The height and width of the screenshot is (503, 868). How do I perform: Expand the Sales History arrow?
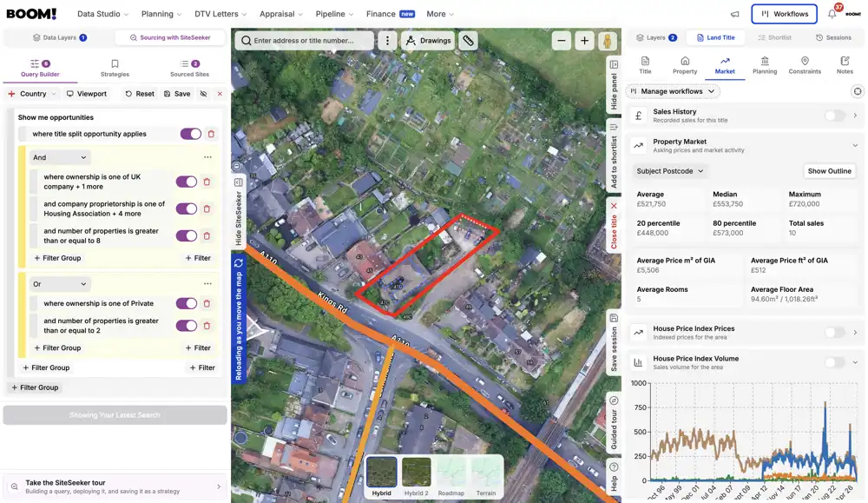pos(855,116)
